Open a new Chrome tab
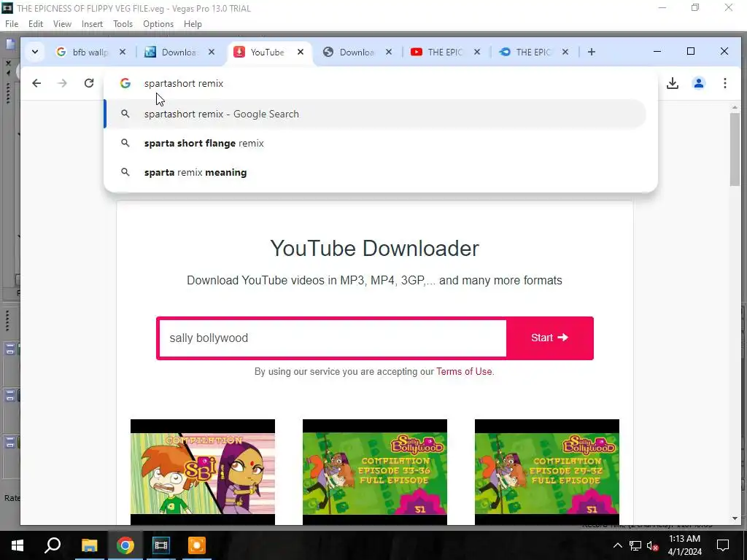 pos(591,52)
